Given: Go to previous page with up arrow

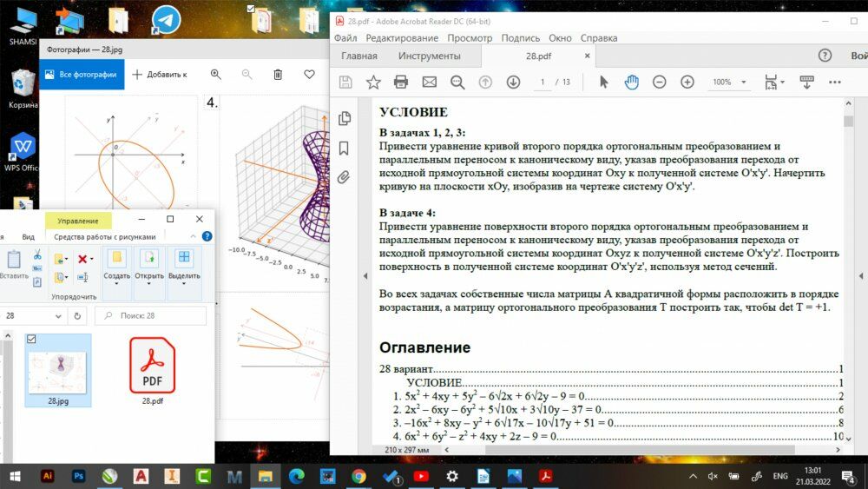Looking at the screenshot, I should coord(485,82).
